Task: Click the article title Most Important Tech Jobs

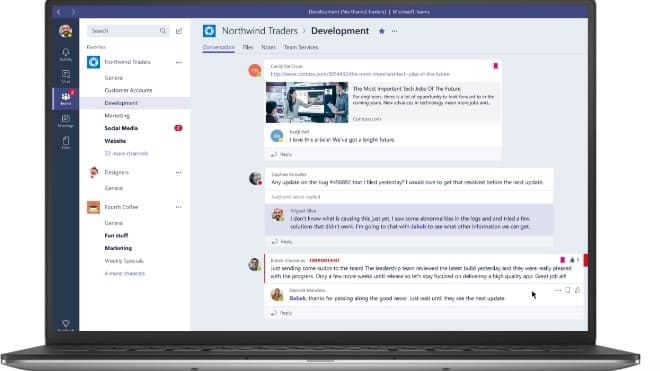Action: tap(407, 89)
